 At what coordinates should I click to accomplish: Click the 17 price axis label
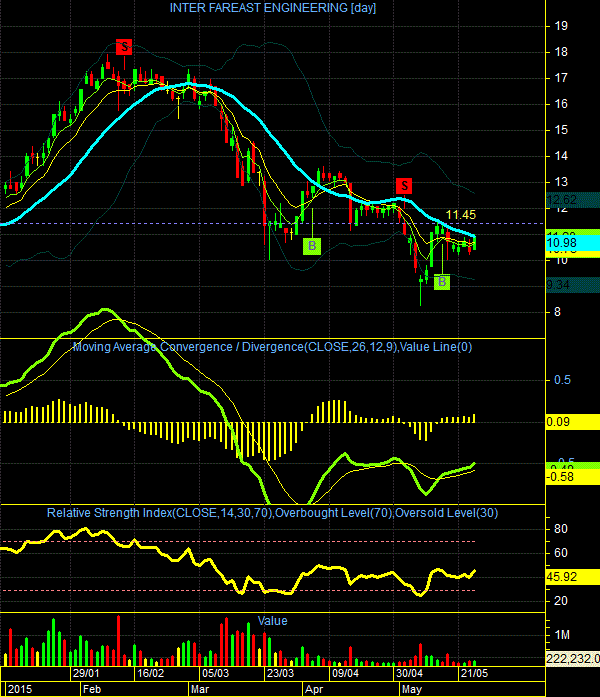click(x=561, y=78)
